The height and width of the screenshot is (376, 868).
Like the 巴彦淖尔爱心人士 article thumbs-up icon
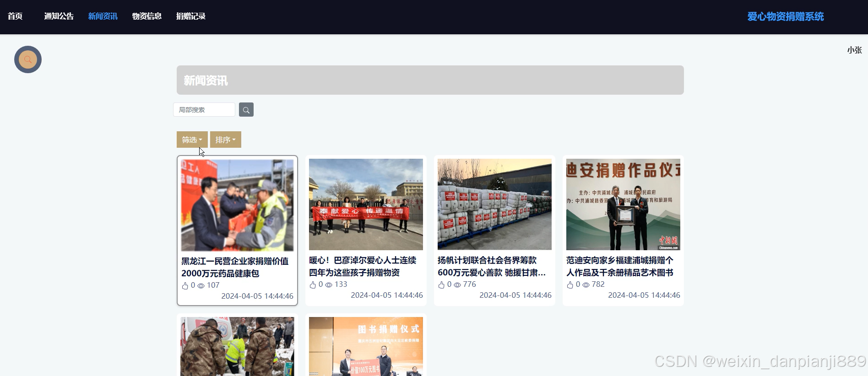click(313, 285)
